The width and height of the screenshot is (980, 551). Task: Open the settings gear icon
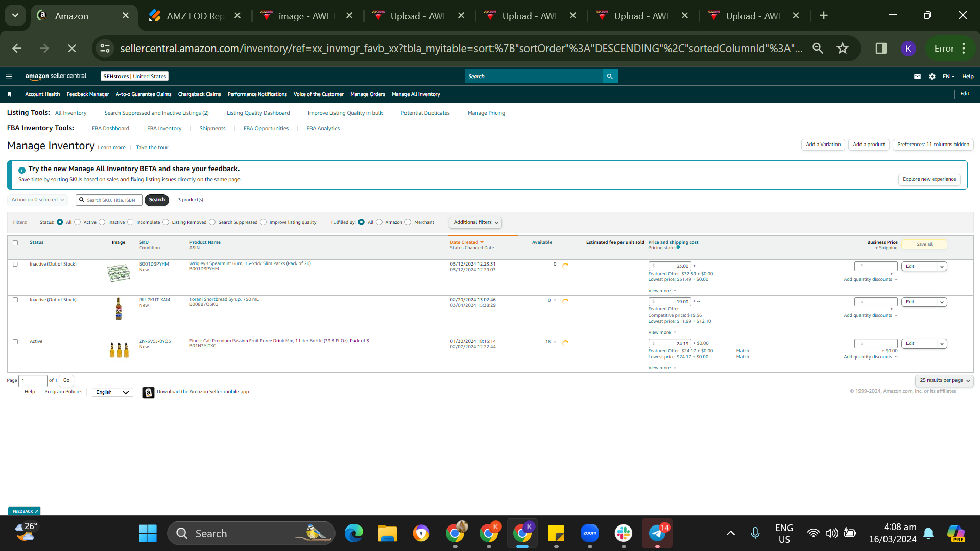pyautogui.click(x=932, y=76)
